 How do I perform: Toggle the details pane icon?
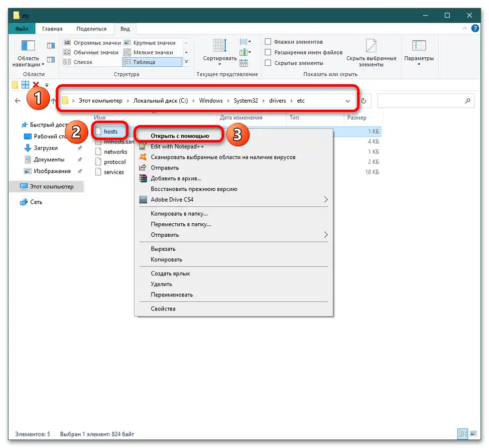coord(51,59)
